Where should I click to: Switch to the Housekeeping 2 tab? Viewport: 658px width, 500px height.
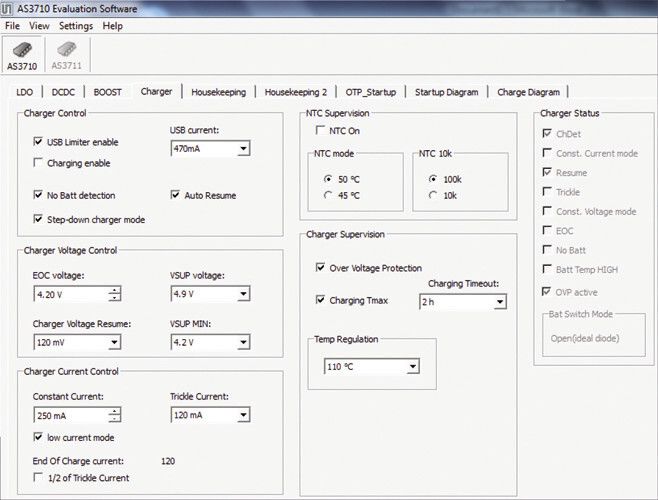click(x=295, y=92)
